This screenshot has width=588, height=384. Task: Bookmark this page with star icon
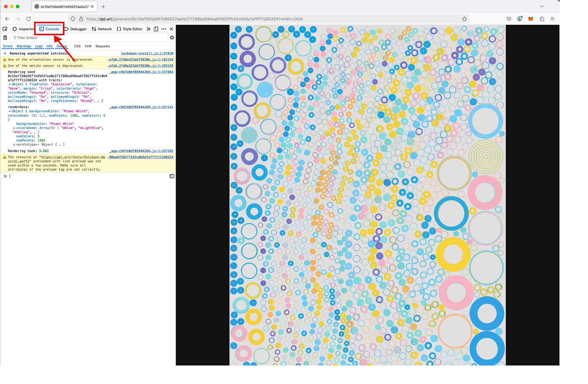point(465,19)
